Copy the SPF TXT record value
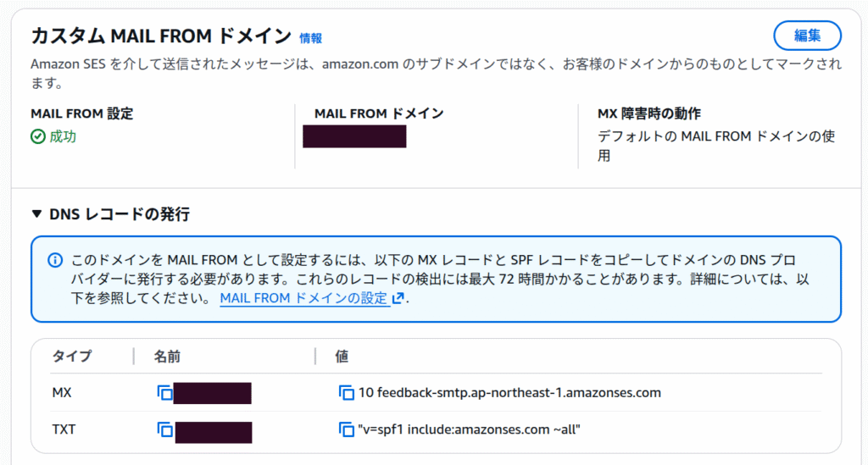 click(346, 429)
